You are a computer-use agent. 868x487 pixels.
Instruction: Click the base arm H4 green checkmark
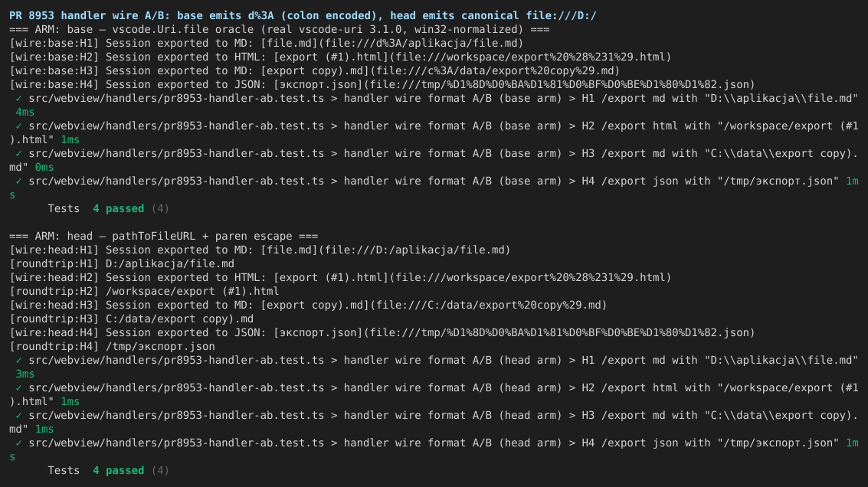tap(19, 181)
